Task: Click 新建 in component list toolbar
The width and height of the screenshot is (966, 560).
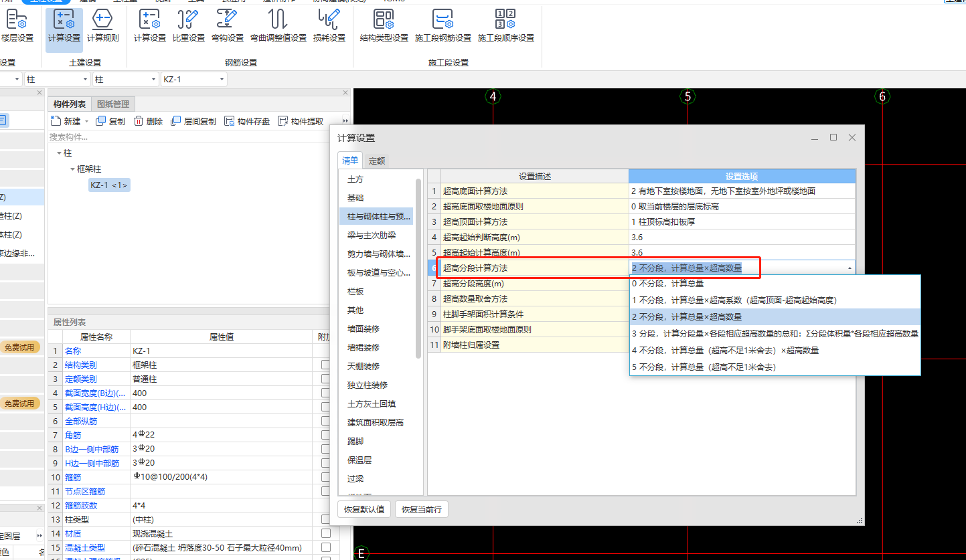Action: (x=66, y=121)
